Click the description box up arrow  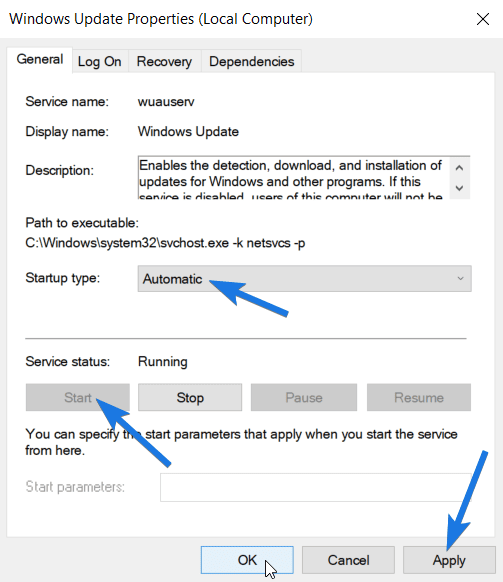click(x=459, y=168)
